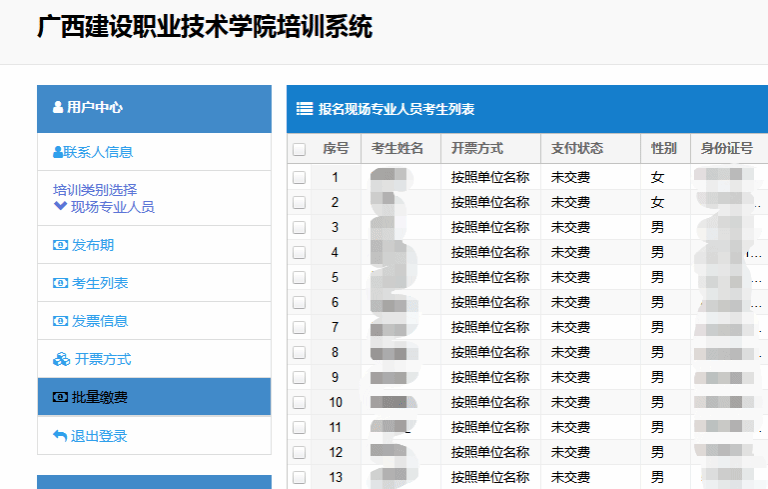Click the 退出登录 link
The width and height of the screenshot is (768, 489).
[99, 436]
